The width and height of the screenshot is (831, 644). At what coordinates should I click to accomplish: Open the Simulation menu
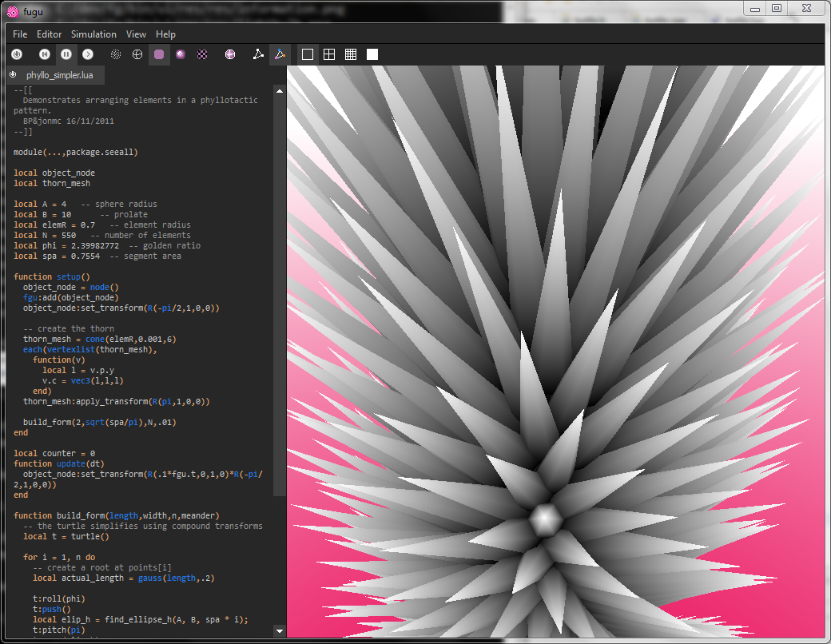click(93, 34)
